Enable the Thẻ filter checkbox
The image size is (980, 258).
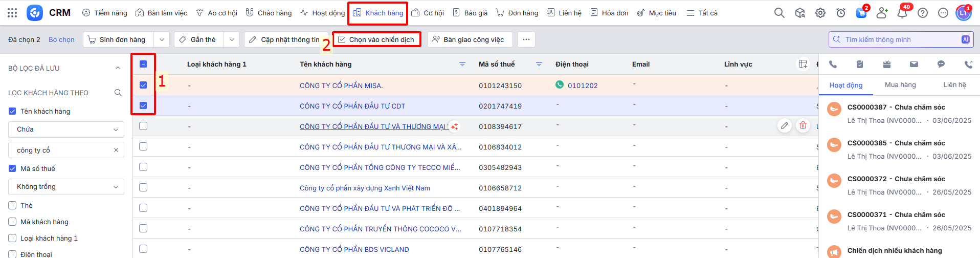[13, 205]
